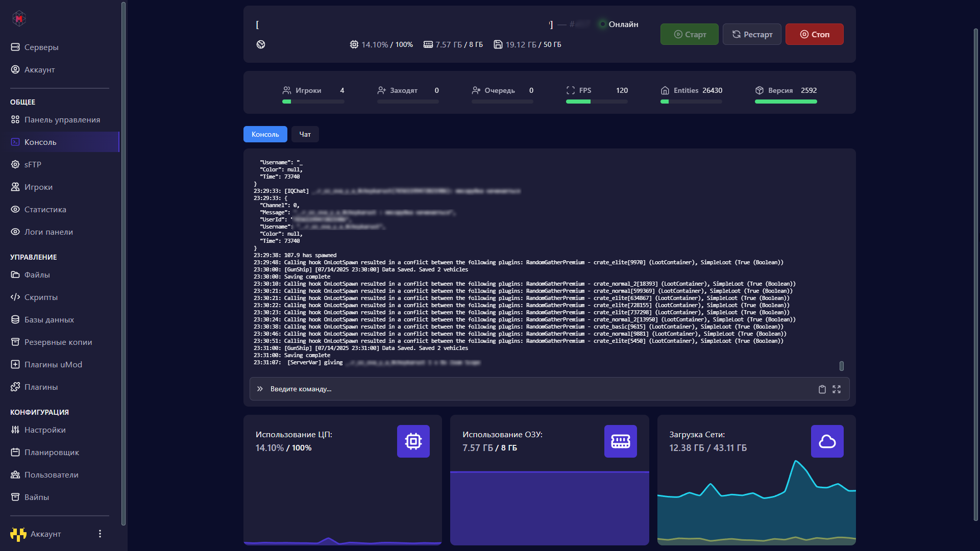Select the Консоль tab
Viewport: 980px width, 551px height.
coord(265,134)
